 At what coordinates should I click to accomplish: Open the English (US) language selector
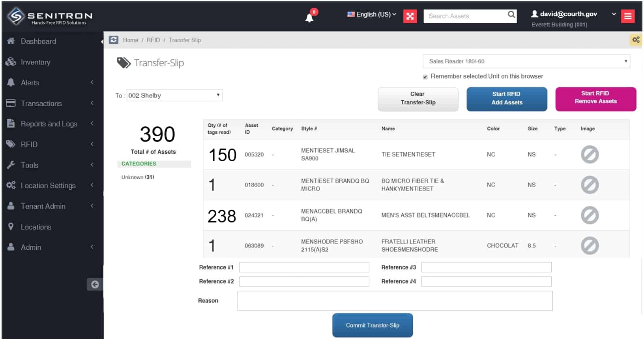pyautogui.click(x=372, y=14)
